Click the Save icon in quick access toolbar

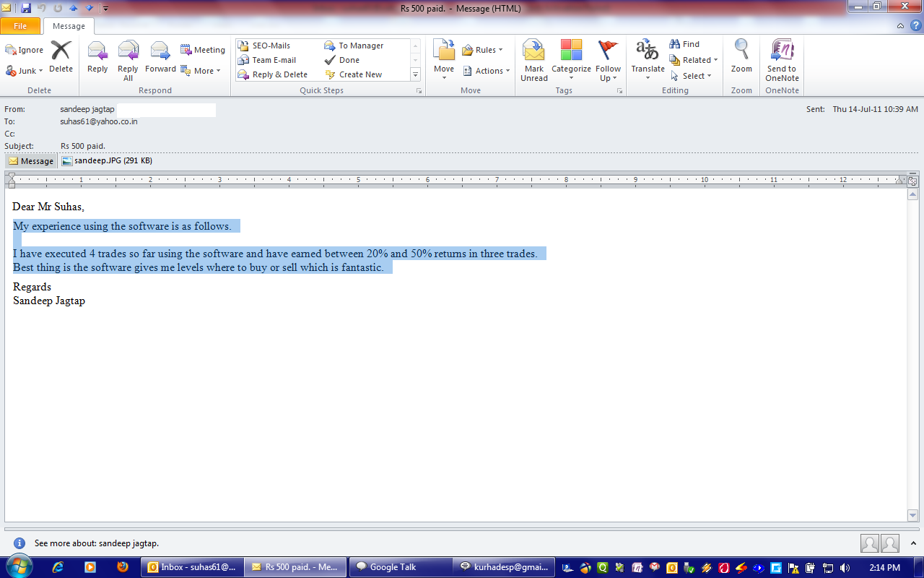click(x=26, y=8)
